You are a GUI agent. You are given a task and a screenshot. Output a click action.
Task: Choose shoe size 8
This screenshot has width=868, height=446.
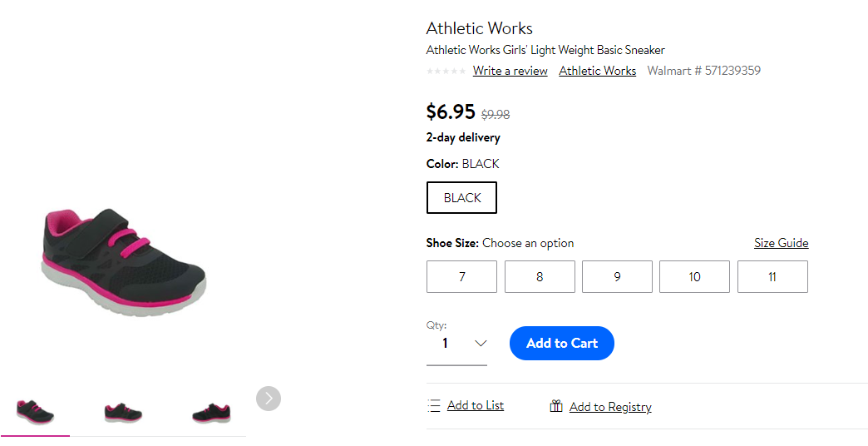540,276
